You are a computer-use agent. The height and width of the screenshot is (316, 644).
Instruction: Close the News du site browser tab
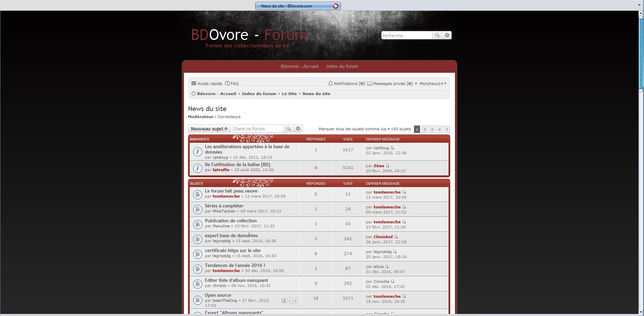[x=335, y=6]
